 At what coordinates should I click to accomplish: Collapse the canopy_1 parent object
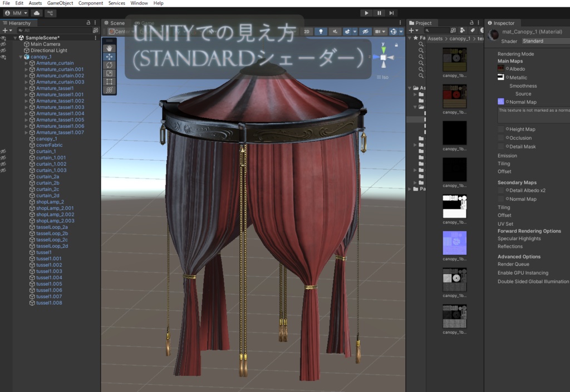coord(21,57)
